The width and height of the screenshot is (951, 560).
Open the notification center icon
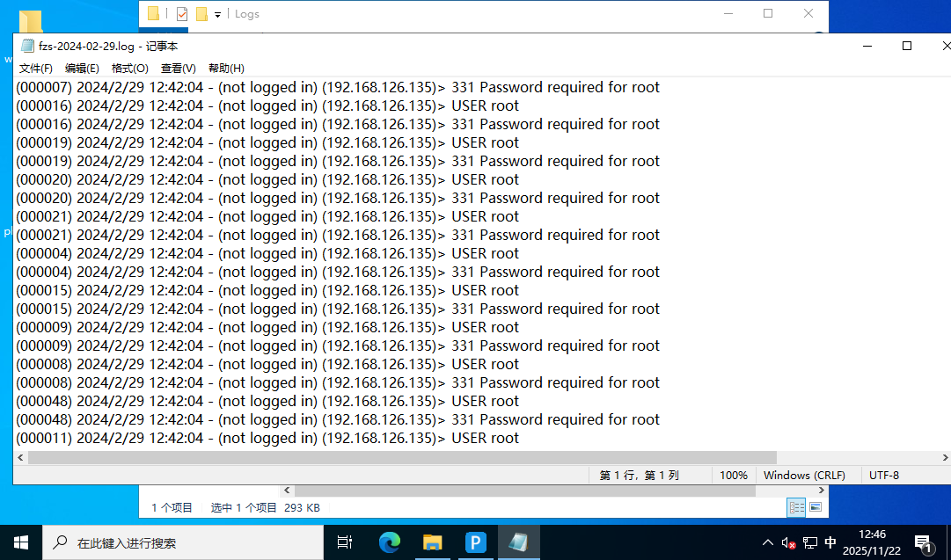pos(923,543)
